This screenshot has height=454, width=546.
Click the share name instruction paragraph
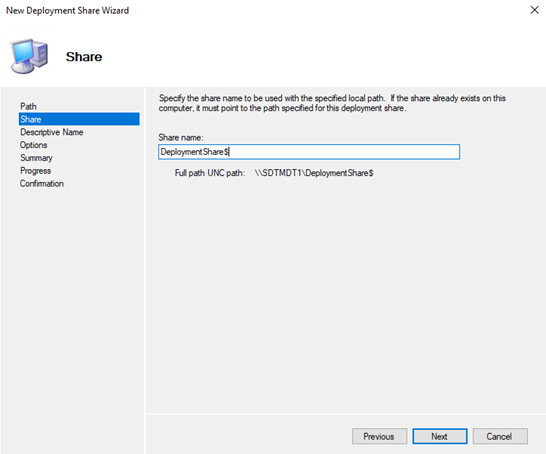coord(332,103)
